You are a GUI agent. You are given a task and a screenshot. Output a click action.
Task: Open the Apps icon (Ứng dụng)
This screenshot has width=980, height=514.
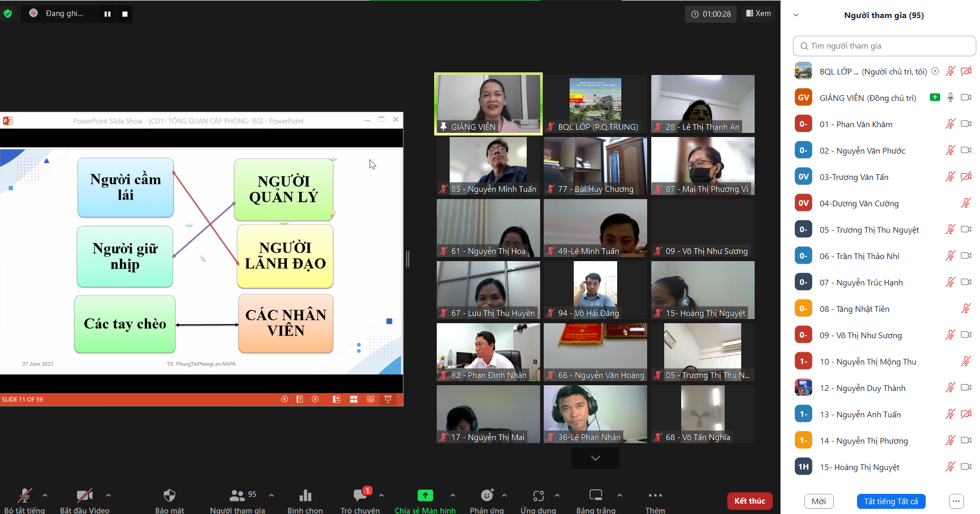pyautogui.click(x=538, y=496)
